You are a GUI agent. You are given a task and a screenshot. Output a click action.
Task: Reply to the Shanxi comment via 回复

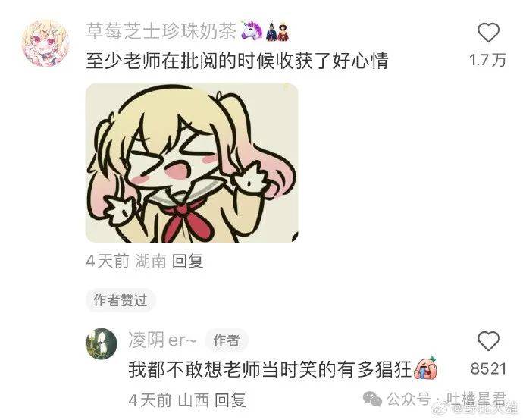pos(230,400)
